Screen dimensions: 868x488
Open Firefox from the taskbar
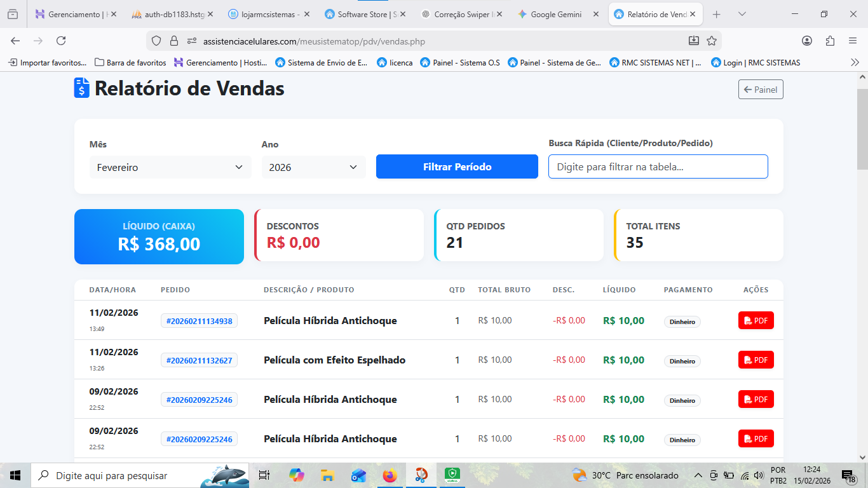click(x=390, y=475)
